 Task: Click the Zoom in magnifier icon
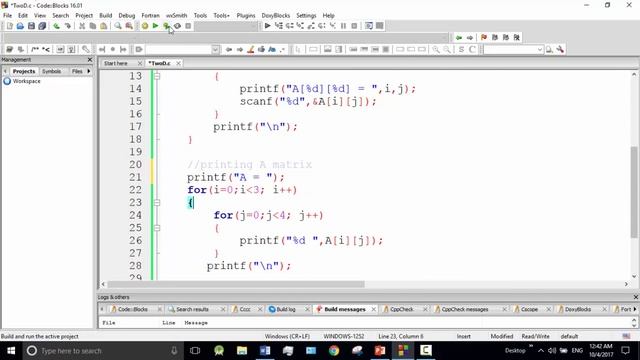click(x=436, y=49)
